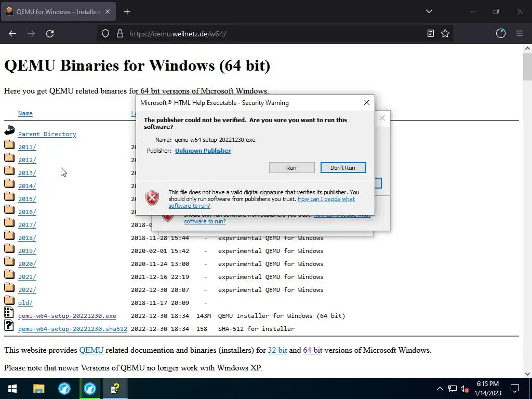The height and width of the screenshot is (399, 532).
Task: Reload the page with the refresh icon
Action: pyautogui.click(x=50, y=34)
